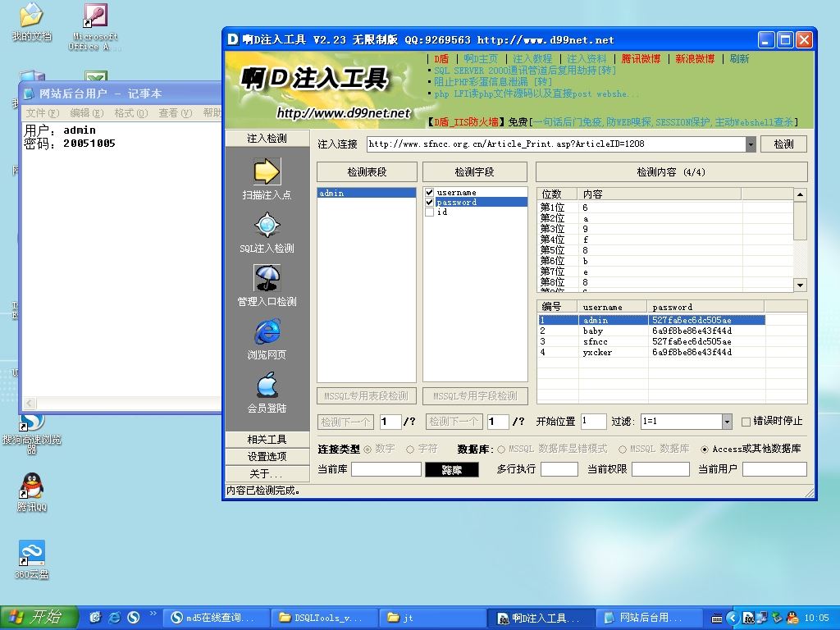Open 编辑 menu in Notepad
The image size is (840, 630).
click(x=87, y=113)
